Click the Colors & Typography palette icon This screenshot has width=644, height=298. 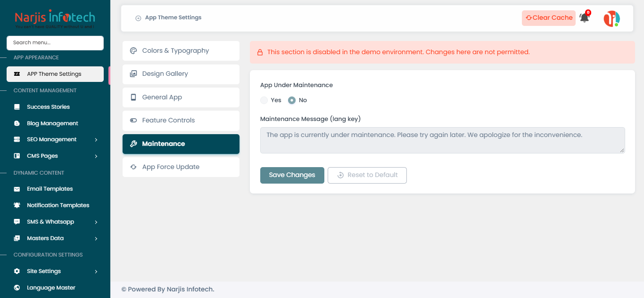(x=133, y=51)
